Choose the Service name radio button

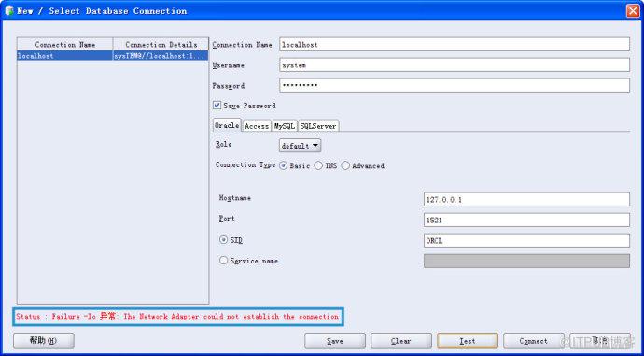(x=223, y=261)
